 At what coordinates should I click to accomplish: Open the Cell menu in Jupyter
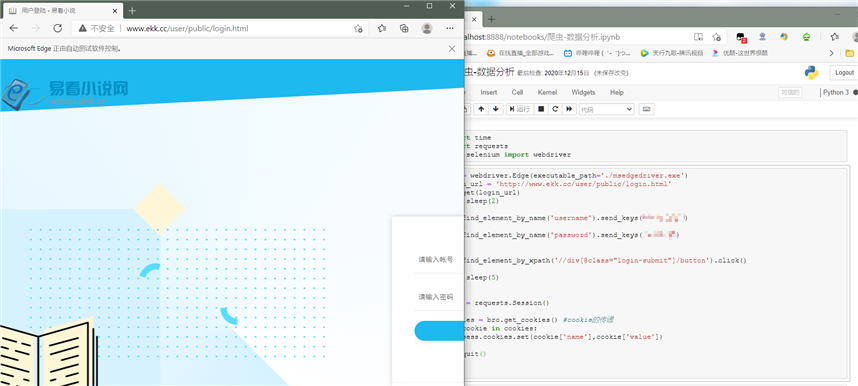tap(517, 93)
